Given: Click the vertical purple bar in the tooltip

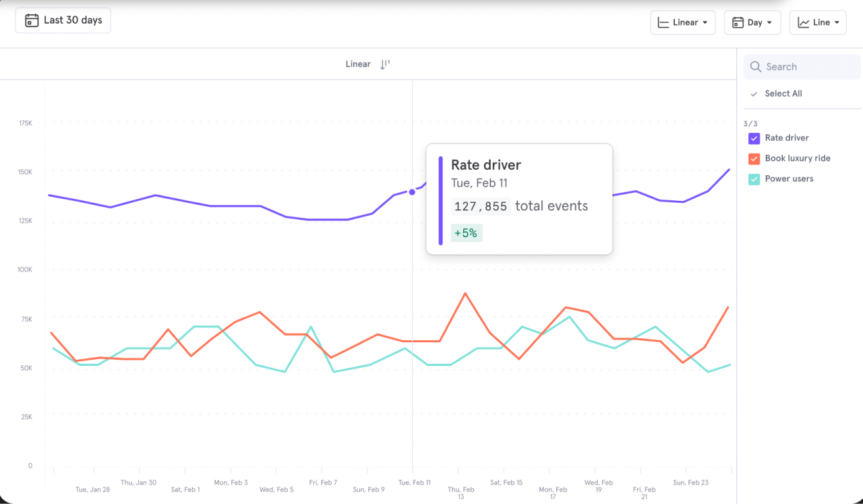Looking at the screenshot, I should click(442, 199).
